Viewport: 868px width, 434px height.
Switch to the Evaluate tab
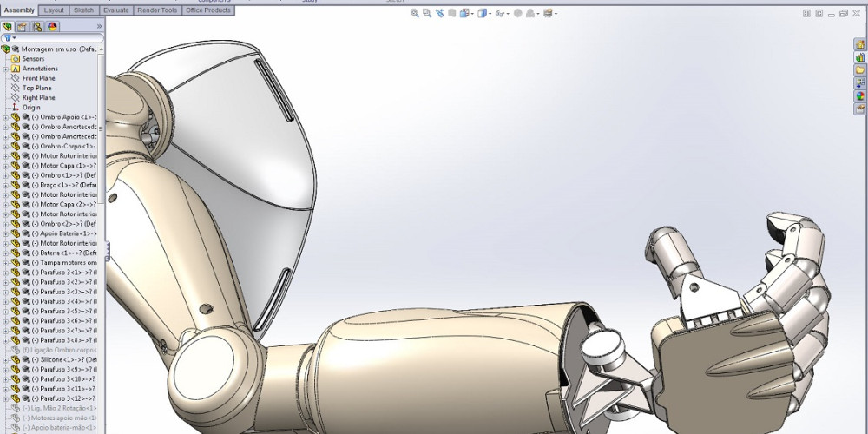[116, 10]
